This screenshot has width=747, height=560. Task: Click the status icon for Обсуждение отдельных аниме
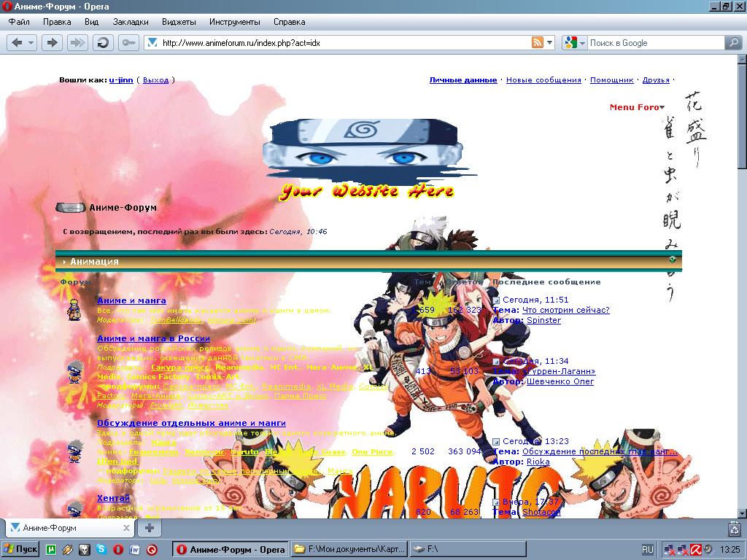click(x=75, y=451)
